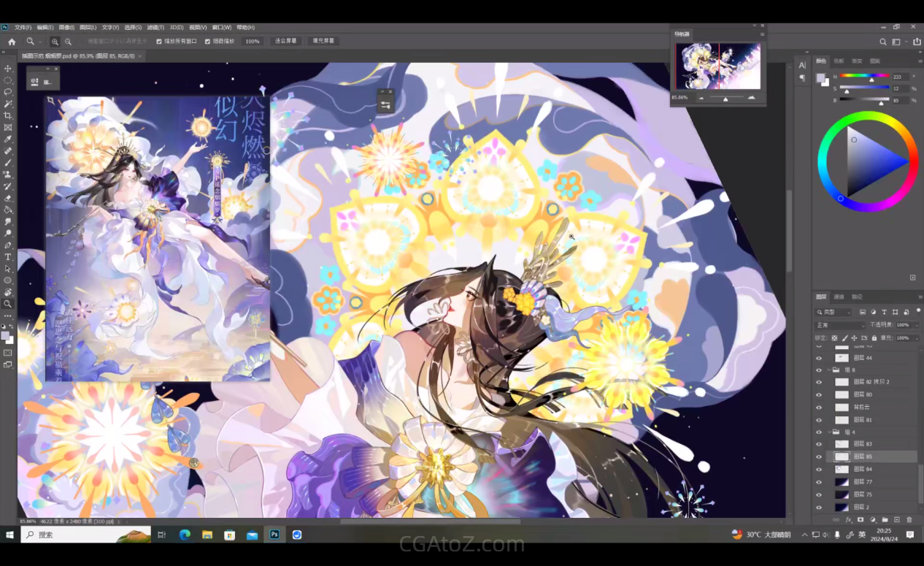Click the 适合屏幕 button
924x566 pixels.
286,42
